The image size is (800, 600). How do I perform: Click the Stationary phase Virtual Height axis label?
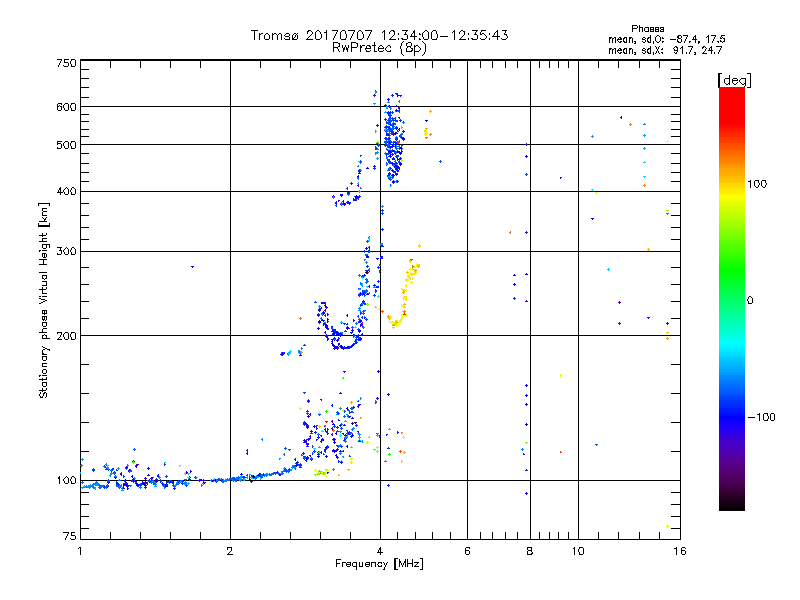[44, 300]
